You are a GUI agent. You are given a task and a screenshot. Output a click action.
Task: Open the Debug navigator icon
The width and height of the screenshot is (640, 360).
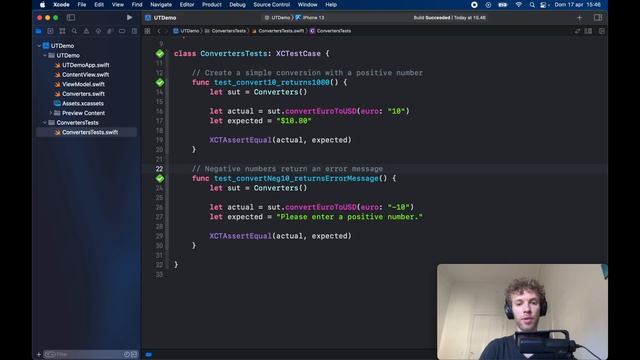pos(110,31)
